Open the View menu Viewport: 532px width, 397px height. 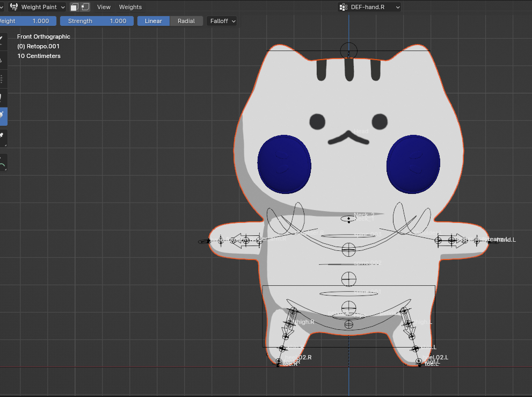coord(104,7)
